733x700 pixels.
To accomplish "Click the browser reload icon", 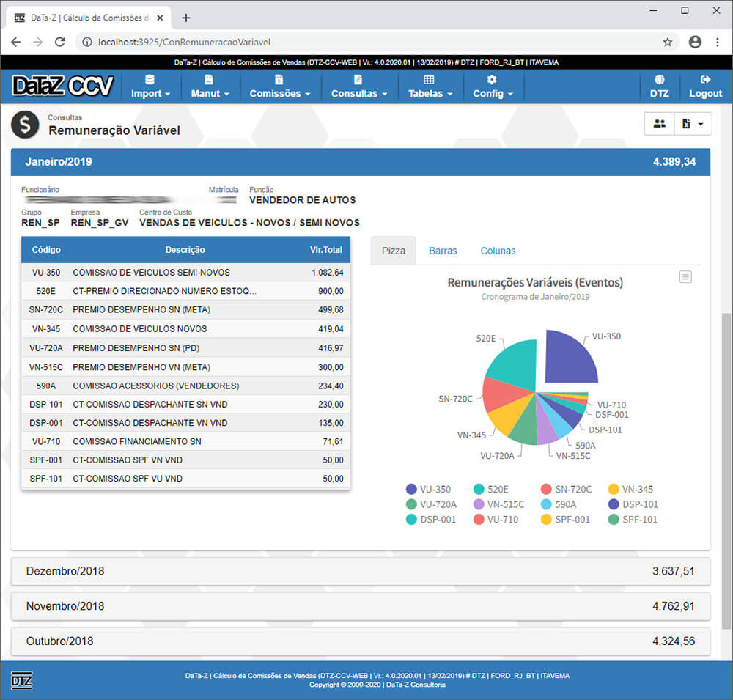I will (60, 43).
